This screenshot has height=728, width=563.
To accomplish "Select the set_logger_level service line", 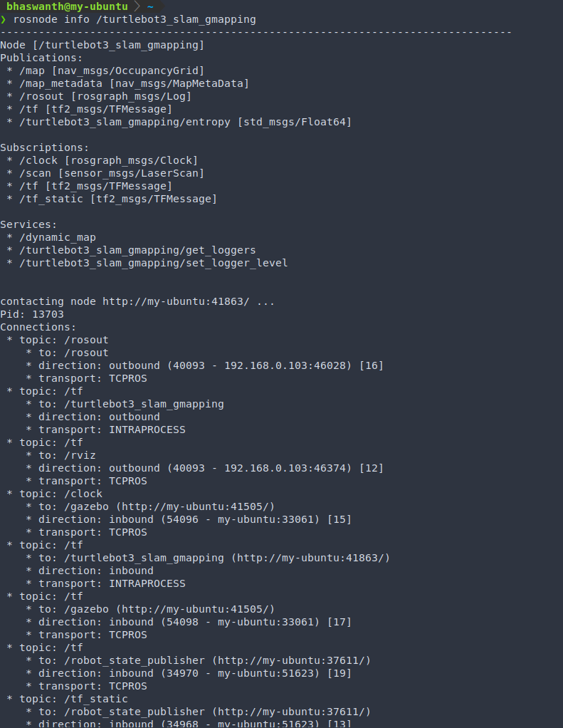I will (153, 263).
